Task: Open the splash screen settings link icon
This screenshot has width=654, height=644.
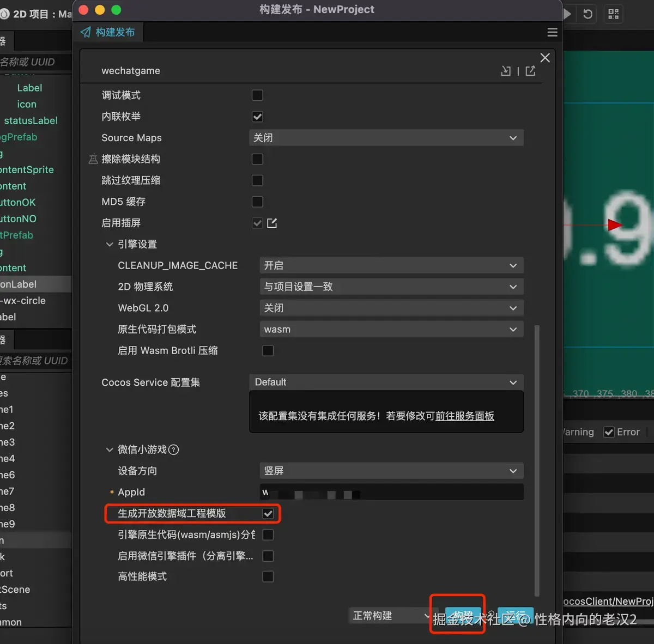Action: coord(272,223)
